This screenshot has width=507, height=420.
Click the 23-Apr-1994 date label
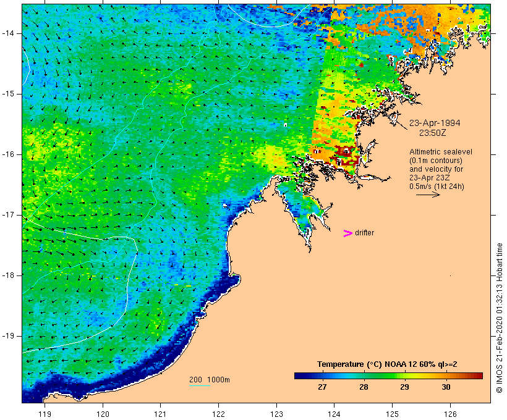pyautogui.click(x=435, y=123)
